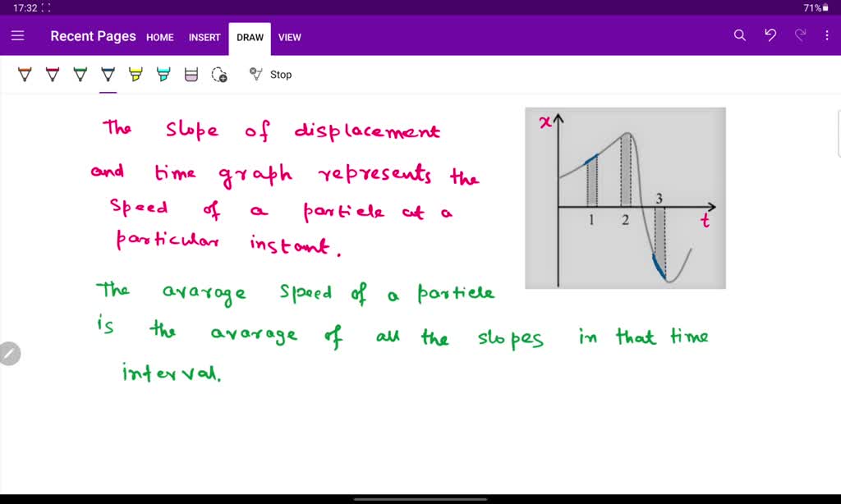Activate the lasso select tool
The image size is (841, 504).
click(219, 75)
